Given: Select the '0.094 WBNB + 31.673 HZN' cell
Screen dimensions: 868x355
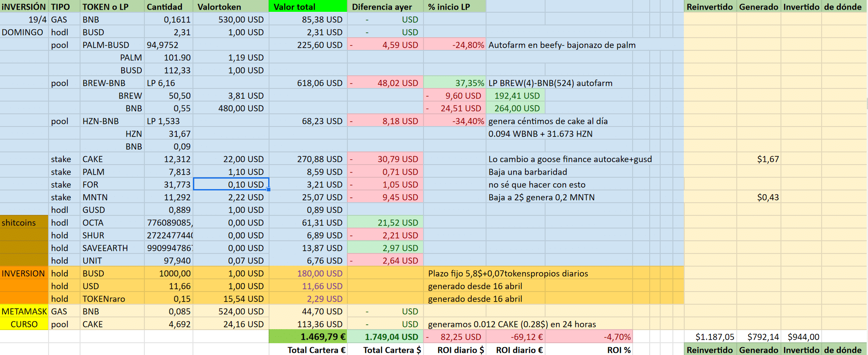Looking at the screenshot, I should (540, 134).
